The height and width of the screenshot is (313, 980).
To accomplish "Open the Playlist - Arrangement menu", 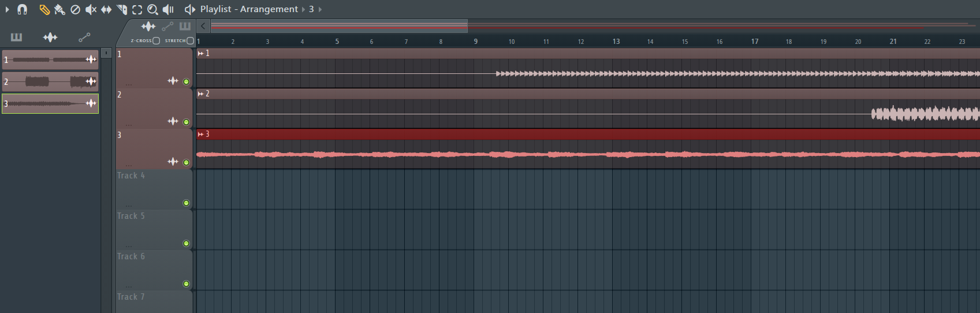I will point(249,9).
